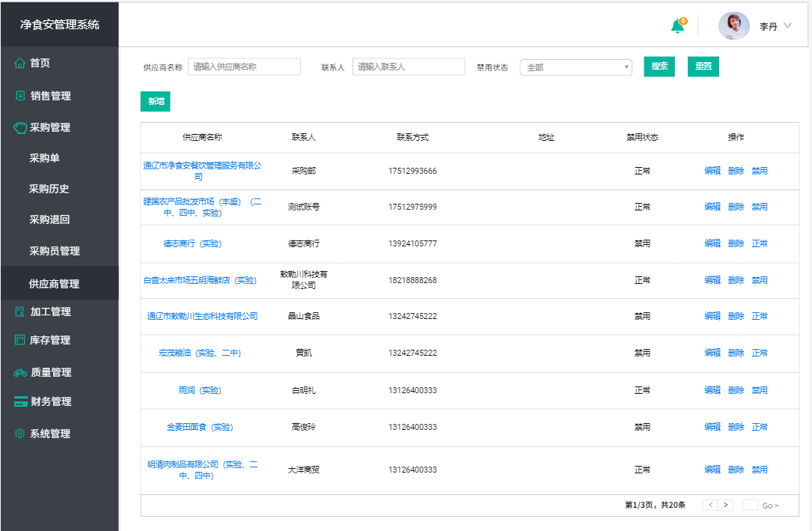Expand the 李丹 user dropdown arrow
The width and height of the screenshot is (812, 531).
tap(787, 25)
